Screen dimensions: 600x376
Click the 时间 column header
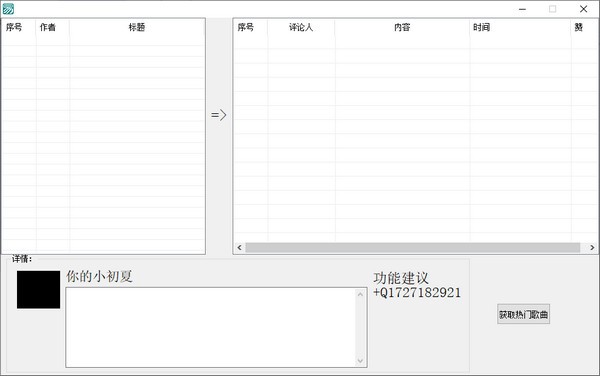click(520, 27)
